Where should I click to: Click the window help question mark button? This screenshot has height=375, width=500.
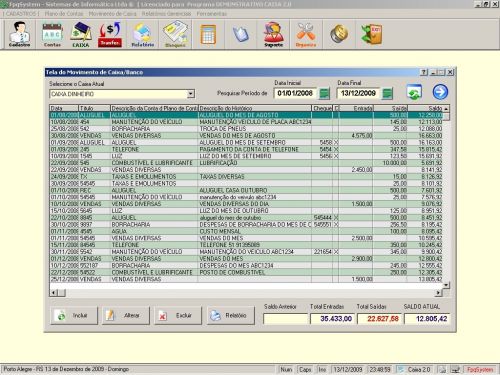click(x=424, y=72)
